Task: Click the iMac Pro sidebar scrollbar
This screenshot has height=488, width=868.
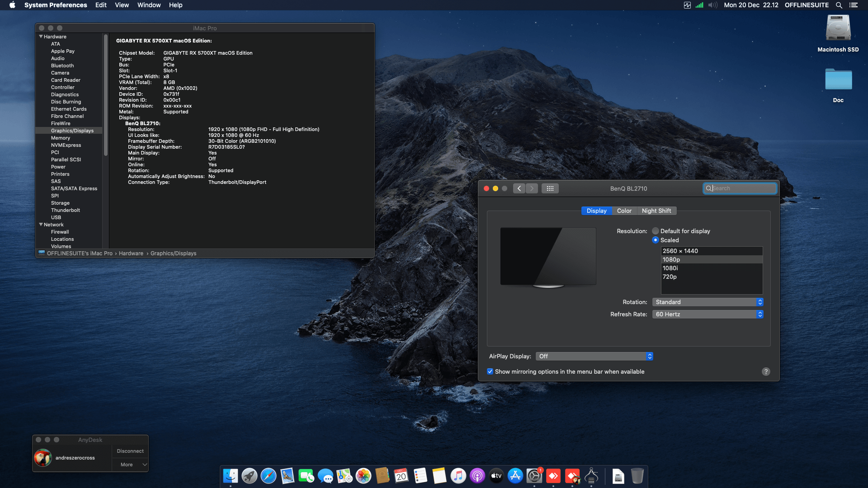Action: click(x=106, y=95)
